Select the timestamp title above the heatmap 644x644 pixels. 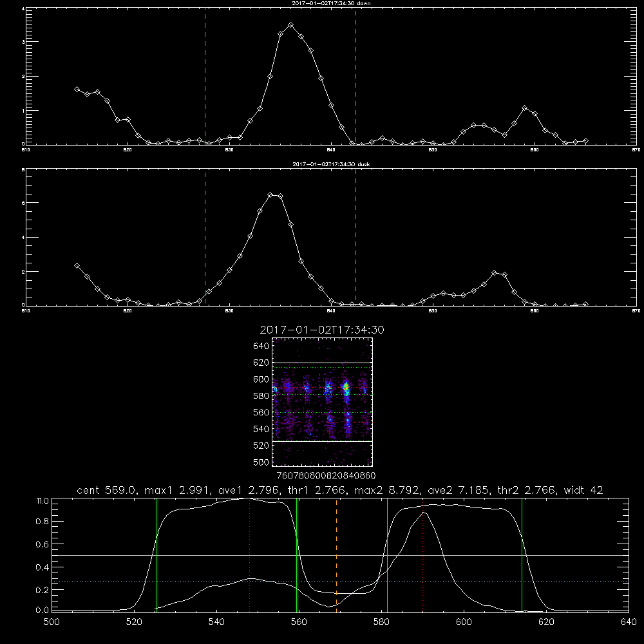pyautogui.click(x=322, y=330)
